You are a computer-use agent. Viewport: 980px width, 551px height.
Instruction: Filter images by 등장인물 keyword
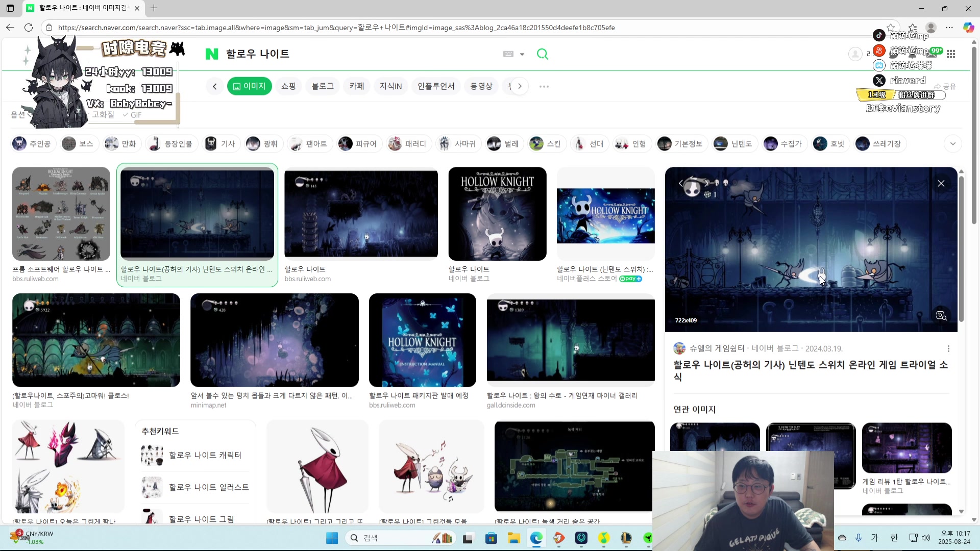pos(171,144)
